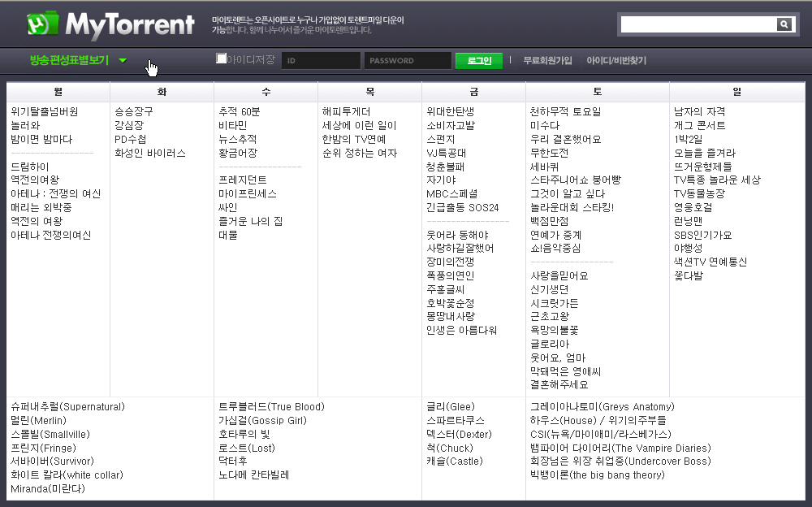812x507 pixels.
Task: Open the 무료회원가입 link
Action: point(547,61)
